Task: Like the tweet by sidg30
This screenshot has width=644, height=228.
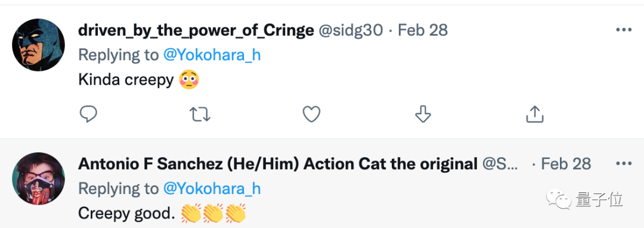Action: coord(311,114)
